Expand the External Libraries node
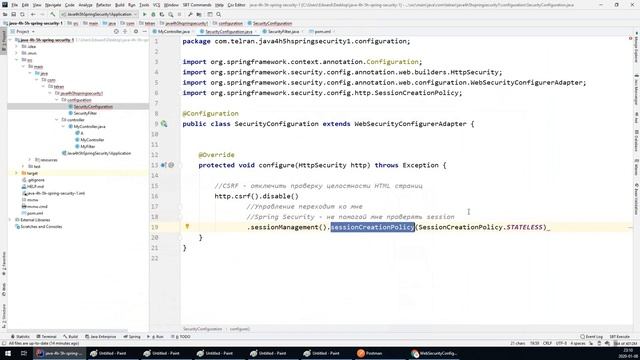Screen dimensions: 640x360 (x=10, y=220)
